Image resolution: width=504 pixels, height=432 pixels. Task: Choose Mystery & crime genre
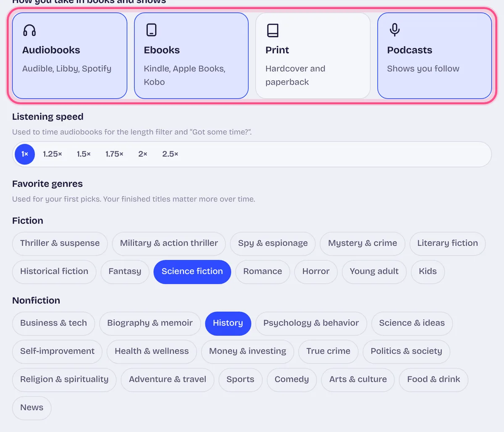click(362, 243)
